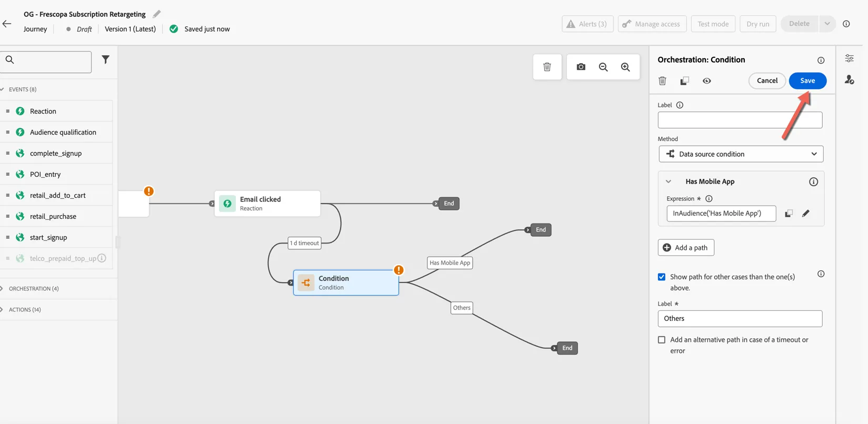Click the palette search field

(x=46, y=62)
